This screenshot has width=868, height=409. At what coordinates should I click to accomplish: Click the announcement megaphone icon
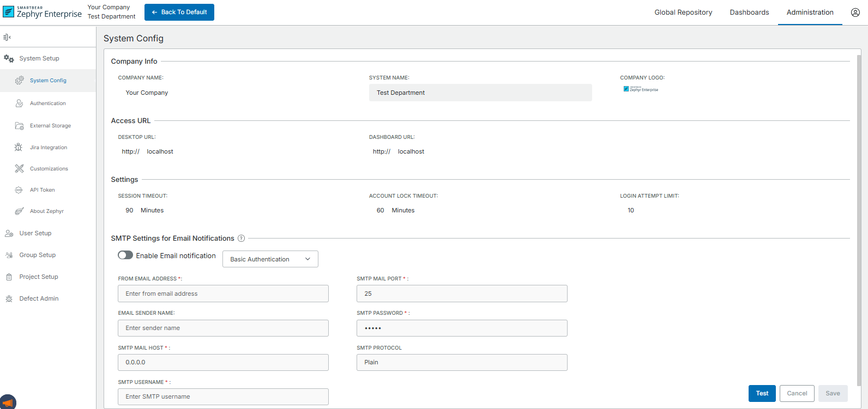(x=8, y=403)
